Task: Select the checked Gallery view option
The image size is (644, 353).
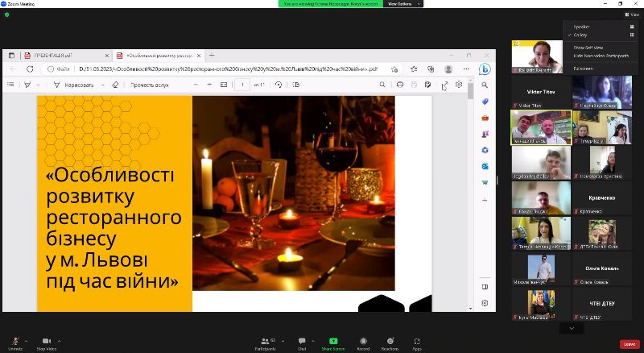Action: (x=581, y=35)
